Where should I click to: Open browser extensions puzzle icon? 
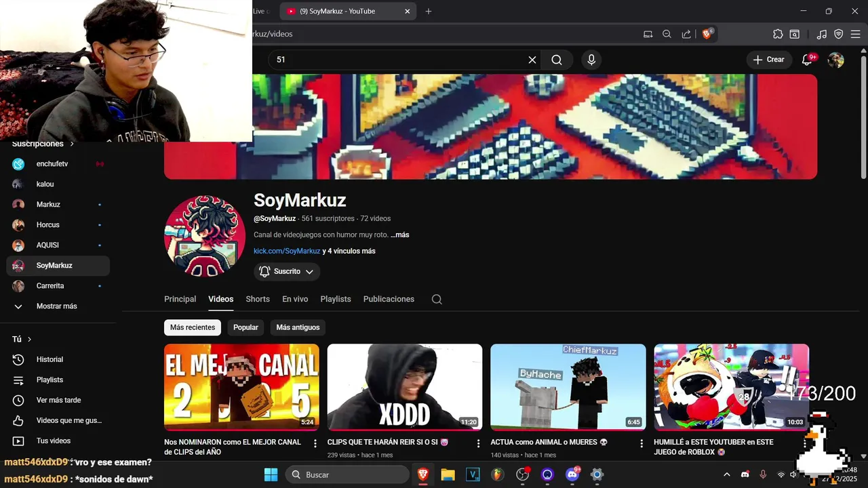(x=778, y=34)
